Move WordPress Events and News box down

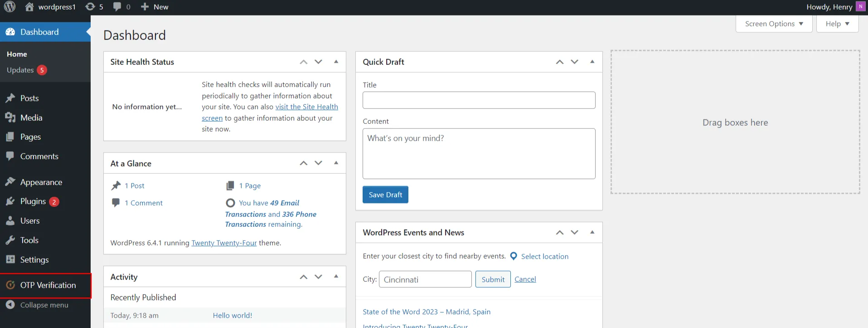click(574, 232)
